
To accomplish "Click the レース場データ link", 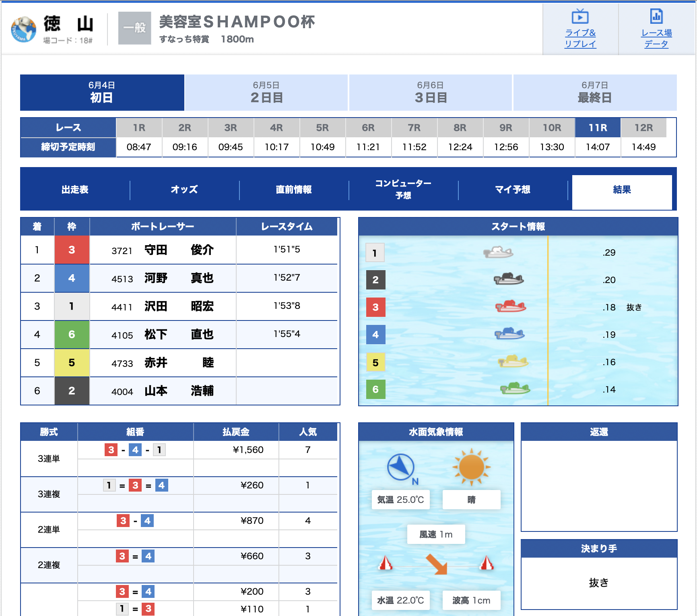I will (x=656, y=39).
